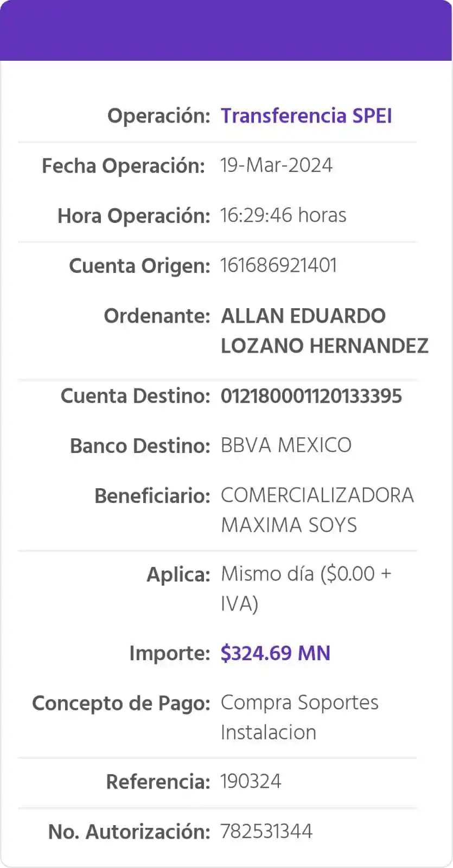Image resolution: width=453 pixels, height=868 pixels.
Task: Click the Mismo día fee text
Action: tap(305, 574)
